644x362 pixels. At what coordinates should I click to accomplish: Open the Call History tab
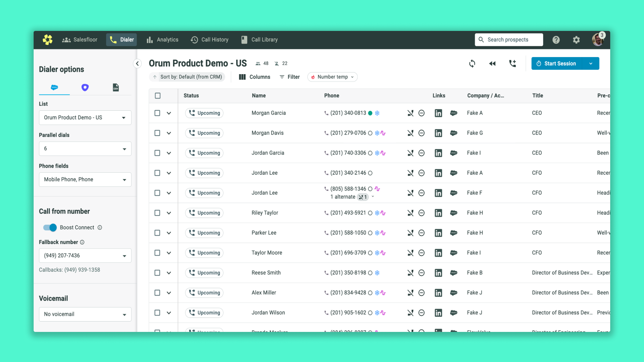[209, 40]
